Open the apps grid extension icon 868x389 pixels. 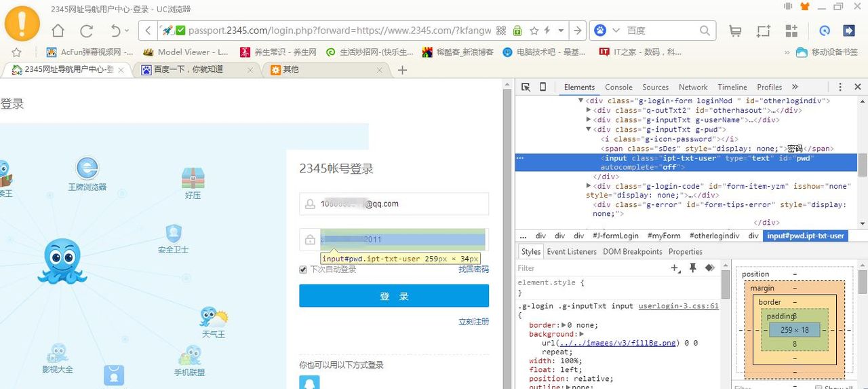click(x=791, y=31)
